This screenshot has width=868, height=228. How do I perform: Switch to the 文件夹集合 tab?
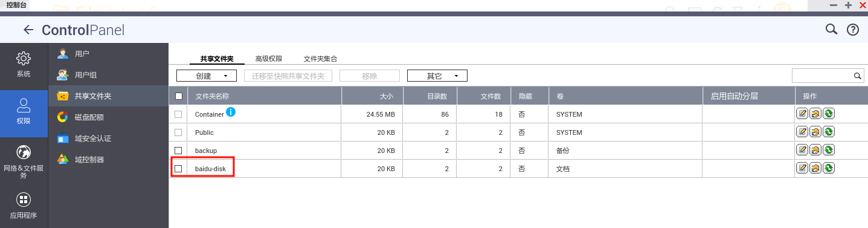click(x=320, y=59)
